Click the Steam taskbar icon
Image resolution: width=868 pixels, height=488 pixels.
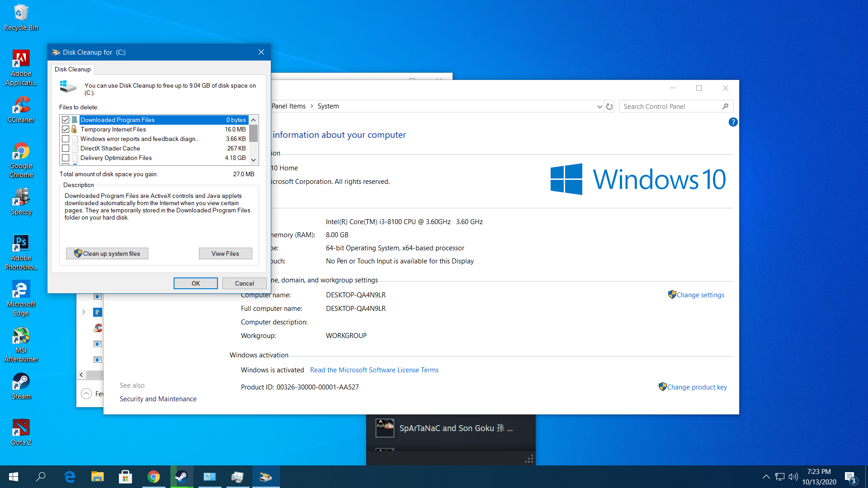[181, 477]
